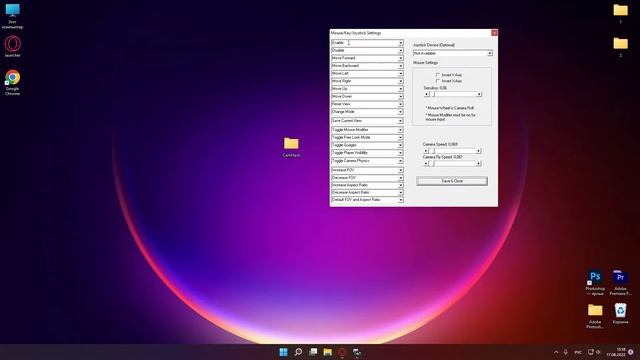Open the Toggle Gauges dropdown

367,145
